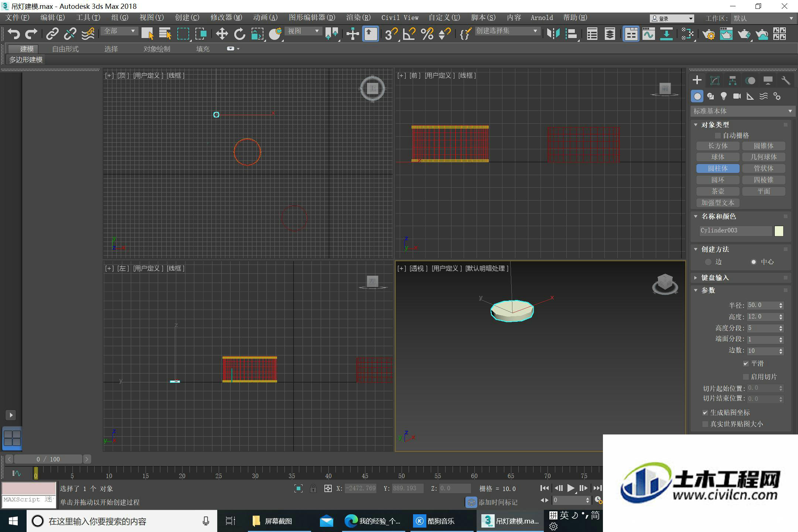Click the time slider 0 / 100 handle
The width and height of the screenshot is (798, 532).
tap(48, 459)
